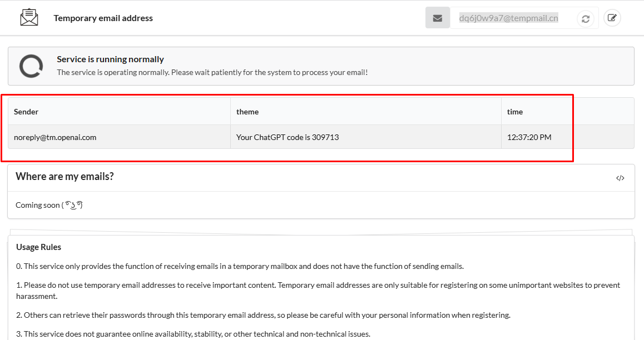Select the tempmail.cn email address field
Screen dimensions: 644x340
pyautogui.click(x=508, y=18)
